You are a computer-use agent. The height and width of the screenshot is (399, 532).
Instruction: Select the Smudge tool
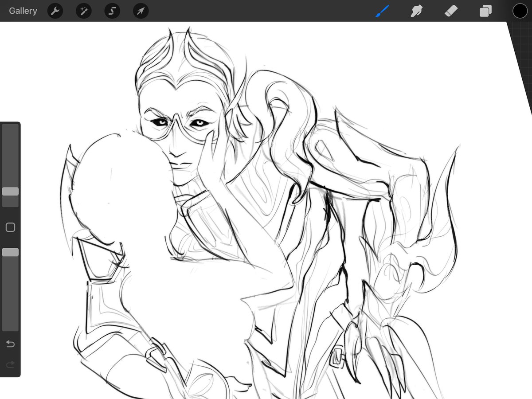(x=416, y=11)
